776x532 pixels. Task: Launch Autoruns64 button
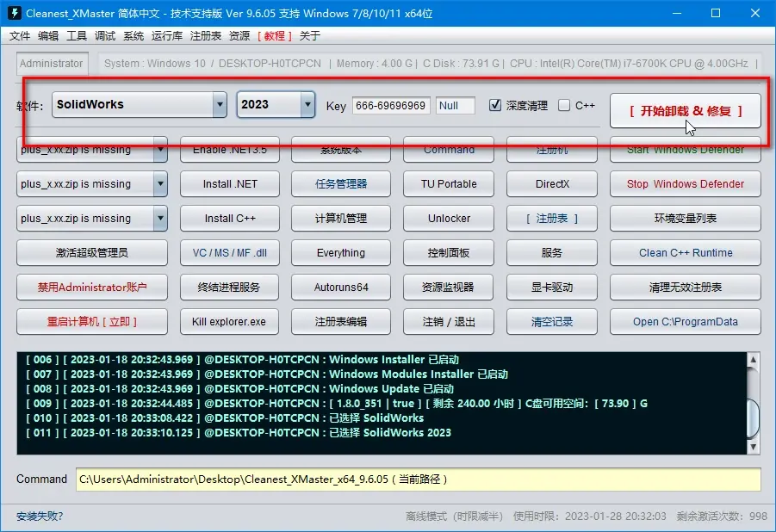click(x=341, y=287)
